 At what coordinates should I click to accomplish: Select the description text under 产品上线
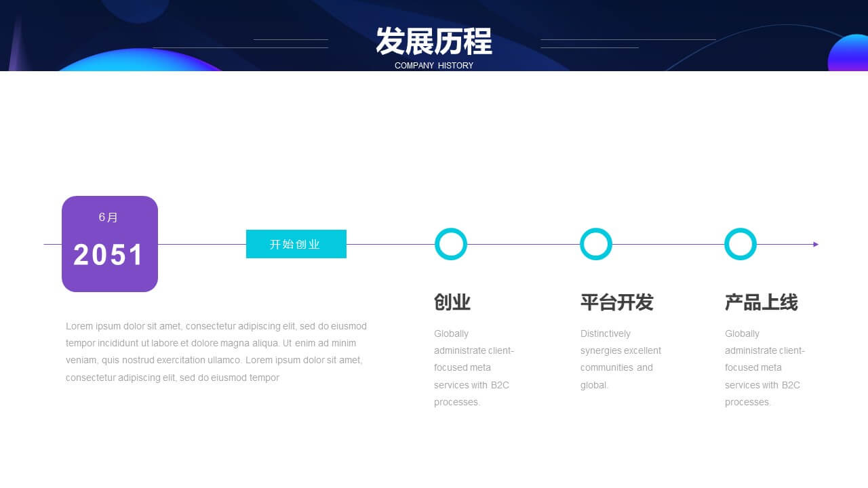coord(765,367)
